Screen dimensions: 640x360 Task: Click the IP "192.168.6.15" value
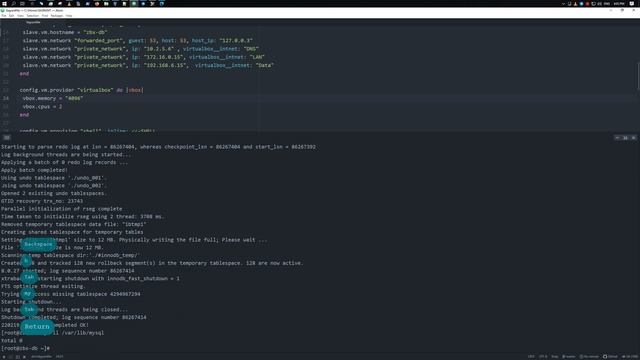165,65
